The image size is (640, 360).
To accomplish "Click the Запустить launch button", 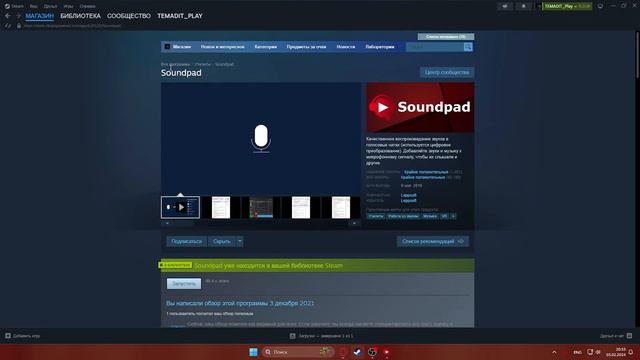I will coord(184,284).
